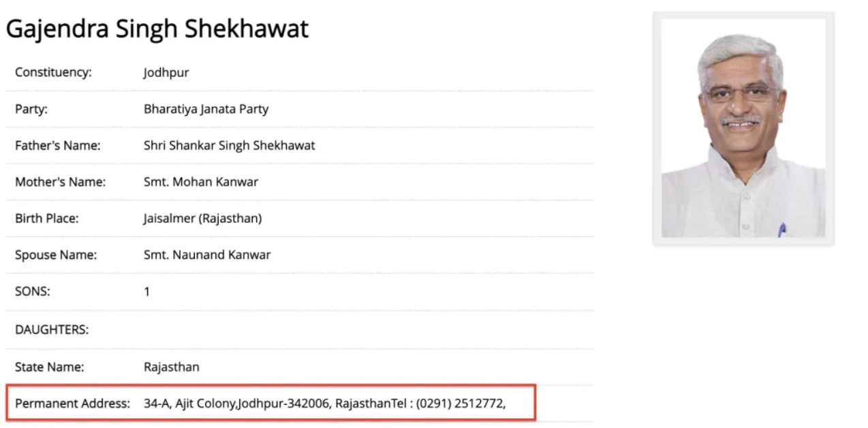The width and height of the screenshot is (868, 428).
Task: Click the Mother's Name label
Action: click(x=61, y=182)
